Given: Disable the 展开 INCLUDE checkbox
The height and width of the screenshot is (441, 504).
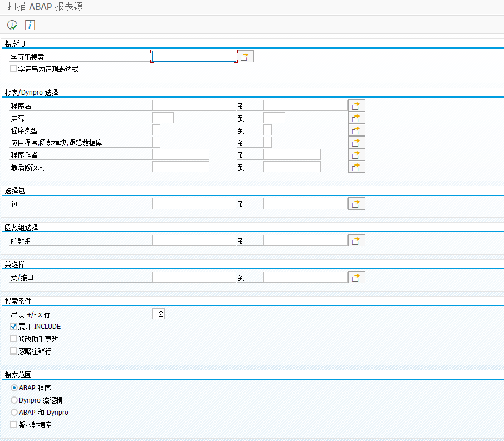Looking at the screenshot, I should click(13, 326).
